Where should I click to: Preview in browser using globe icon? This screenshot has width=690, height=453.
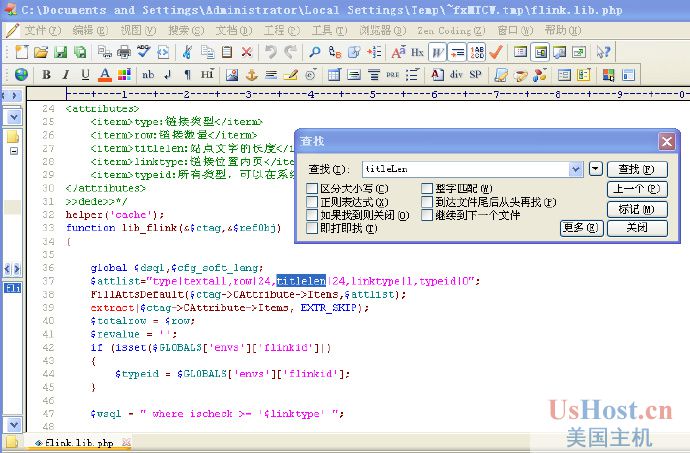(x=21, y=75)
